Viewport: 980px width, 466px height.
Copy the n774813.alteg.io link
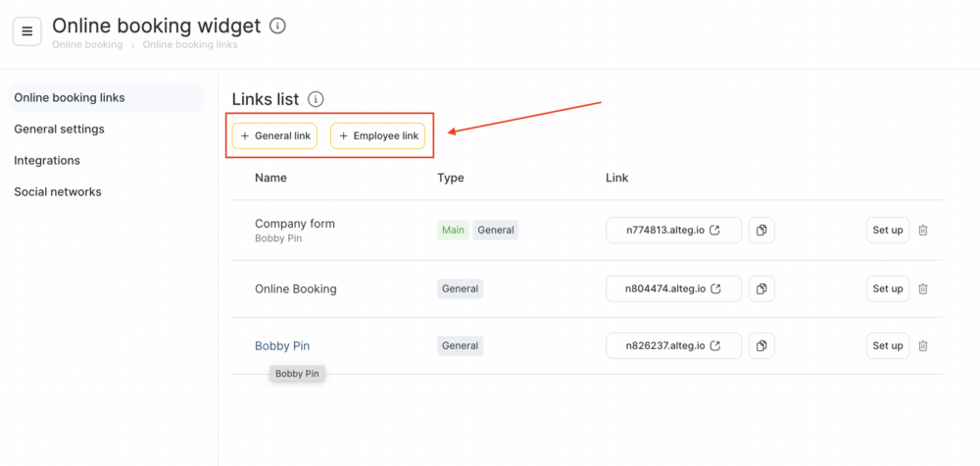(761, 231)
